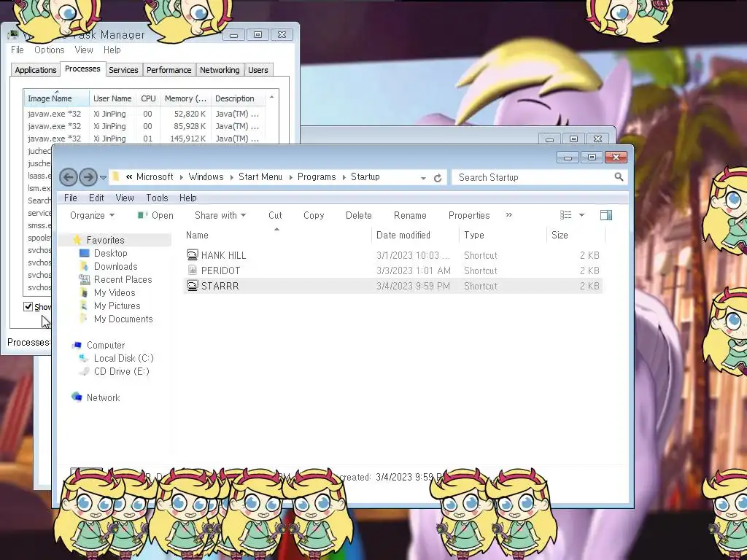Select javaw.exe process using 145,912 K
Screen dimensions: 747x560
144,139
